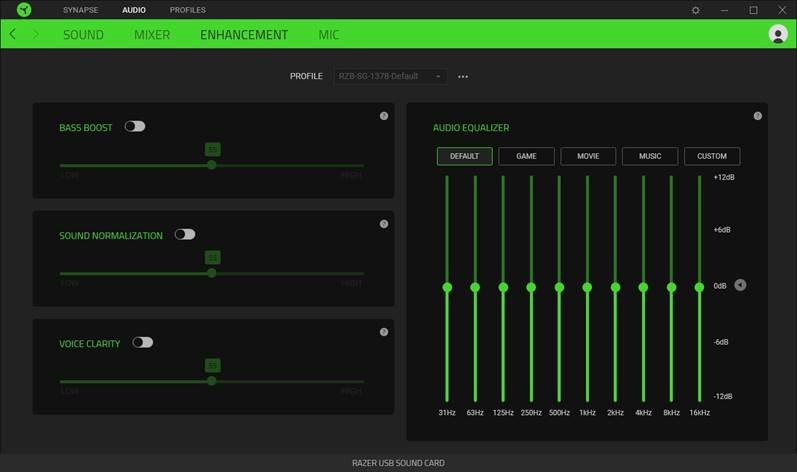Screen dimensions: 797x472
Task: Open the Audio menu
Action: pos(134,10)
